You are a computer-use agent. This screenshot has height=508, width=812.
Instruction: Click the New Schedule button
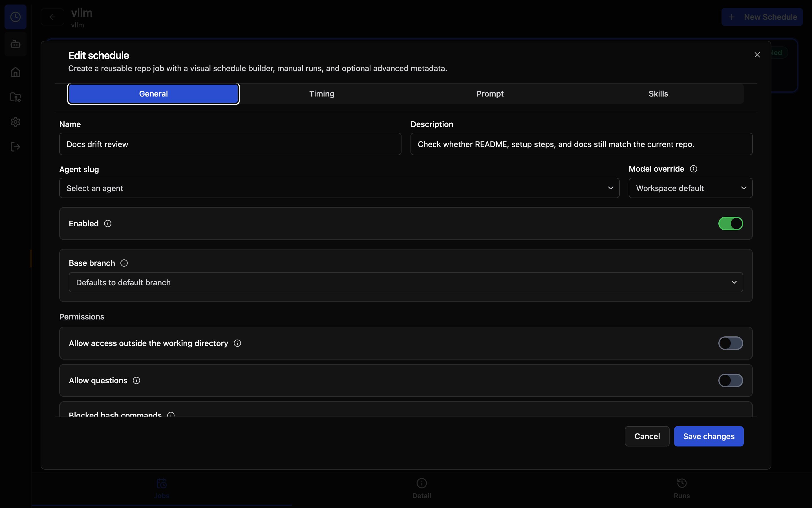click(x=762, y=17)
